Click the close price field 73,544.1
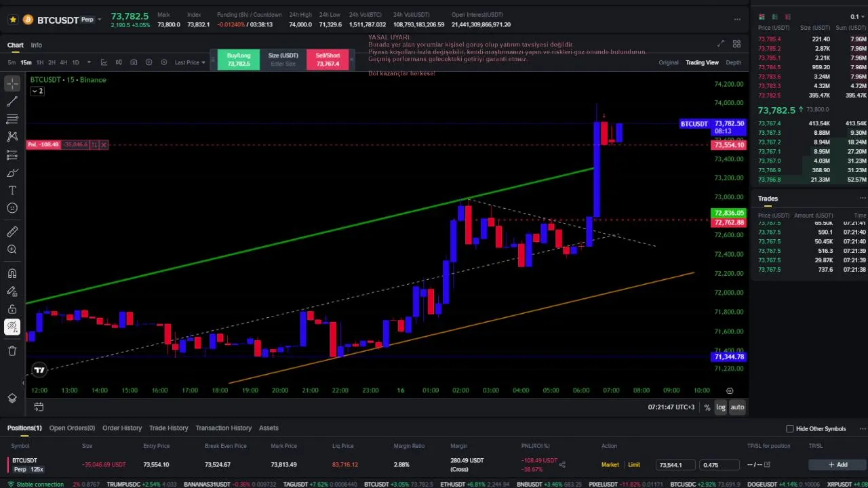Viewport: 868px width, 488px height. click(675, 465)
